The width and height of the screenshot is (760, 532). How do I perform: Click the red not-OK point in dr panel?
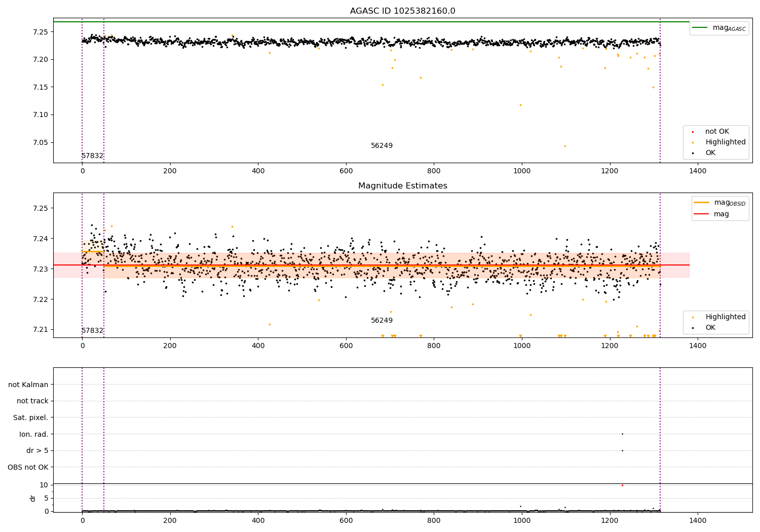click(x=622, y=485)
